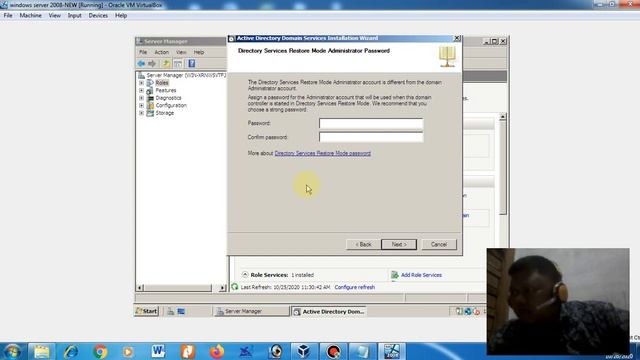Viewport: 640px width, 360px height.
Task: Open the VirtualBox View menu
Action: 54,16
